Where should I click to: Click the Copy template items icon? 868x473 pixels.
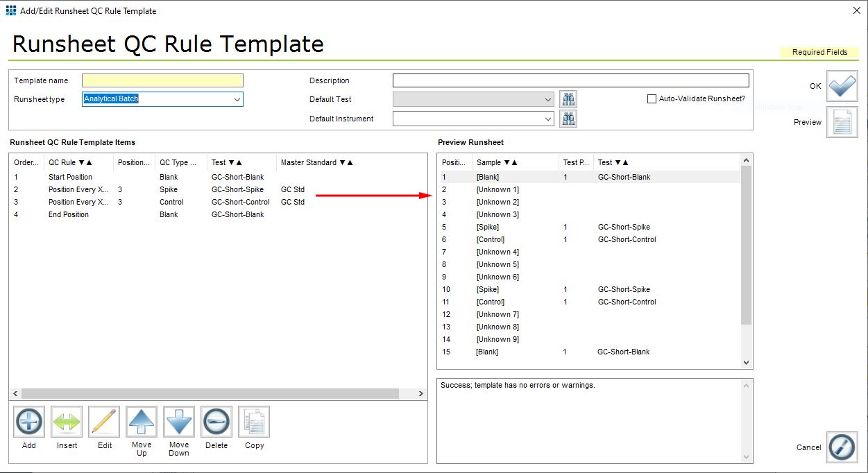click(253, 421)
